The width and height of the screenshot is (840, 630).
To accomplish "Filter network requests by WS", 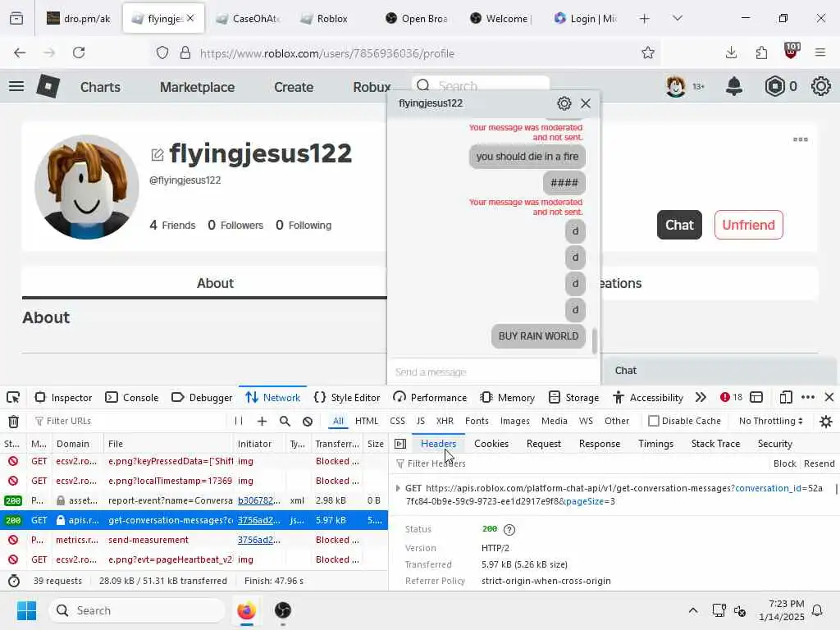I will point(586,421).
